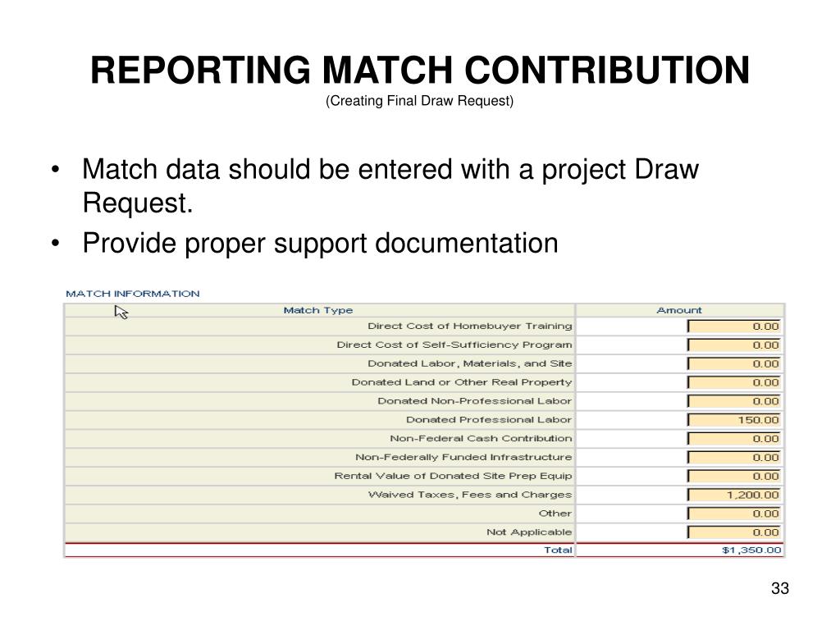This screenshot has width=840, height=630.
Task: Click the Donated Professional Labor row label
Action: pyautogui.click(x=489, y=420)
